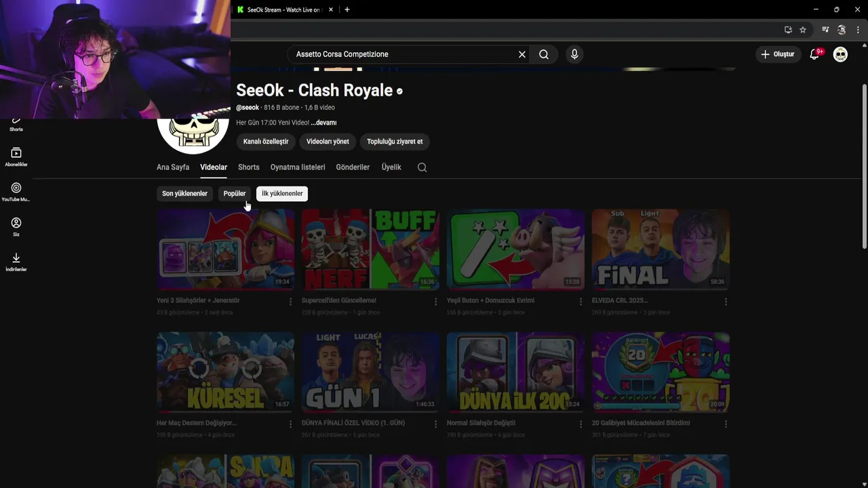This screenshot has height=488, width=868.
Task: Click the 20 Galibiyet Mücadelesini Bitirdim! title
Action: (x=641, y=423)
